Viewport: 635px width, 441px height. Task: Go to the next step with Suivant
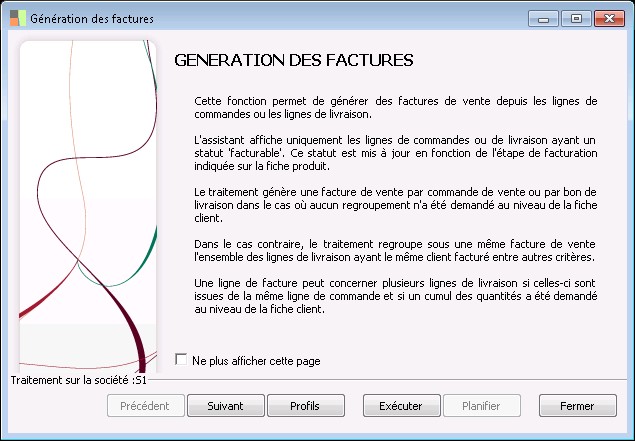(225, 406)
